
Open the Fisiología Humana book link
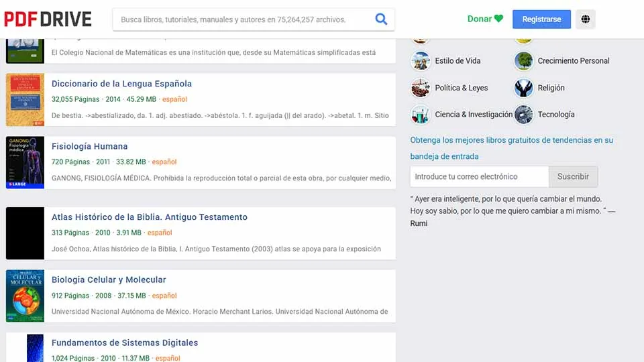(x=89, y=146)
